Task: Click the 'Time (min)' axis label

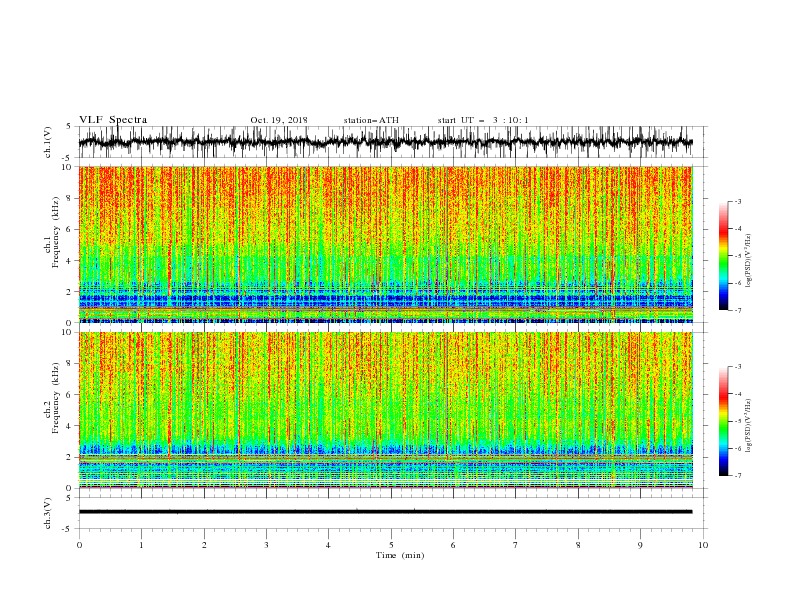Action: tap(400, 555)
